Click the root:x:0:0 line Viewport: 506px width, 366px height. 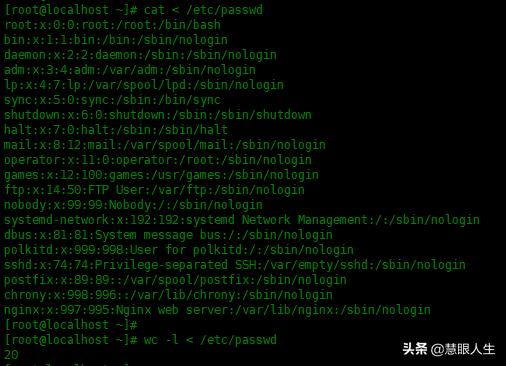112,25
